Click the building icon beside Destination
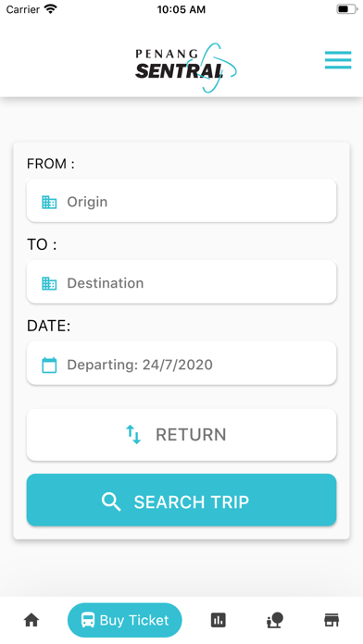 (49, 283)
